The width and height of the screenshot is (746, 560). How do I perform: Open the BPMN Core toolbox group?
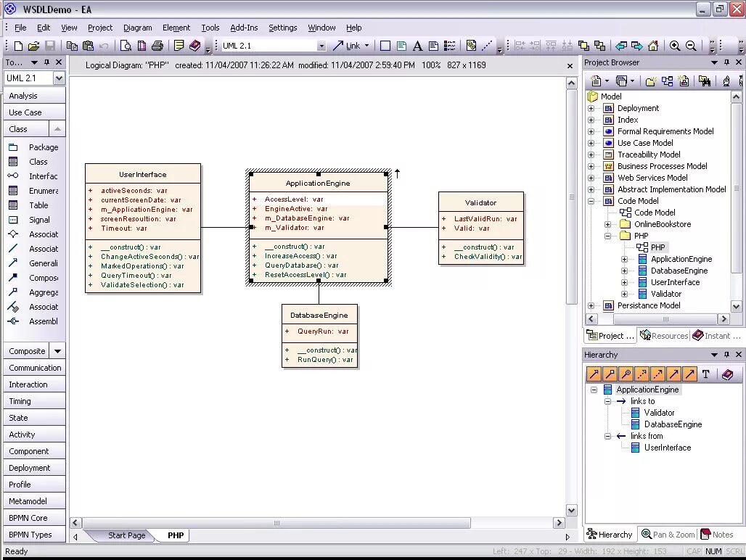tap(34, 518)
